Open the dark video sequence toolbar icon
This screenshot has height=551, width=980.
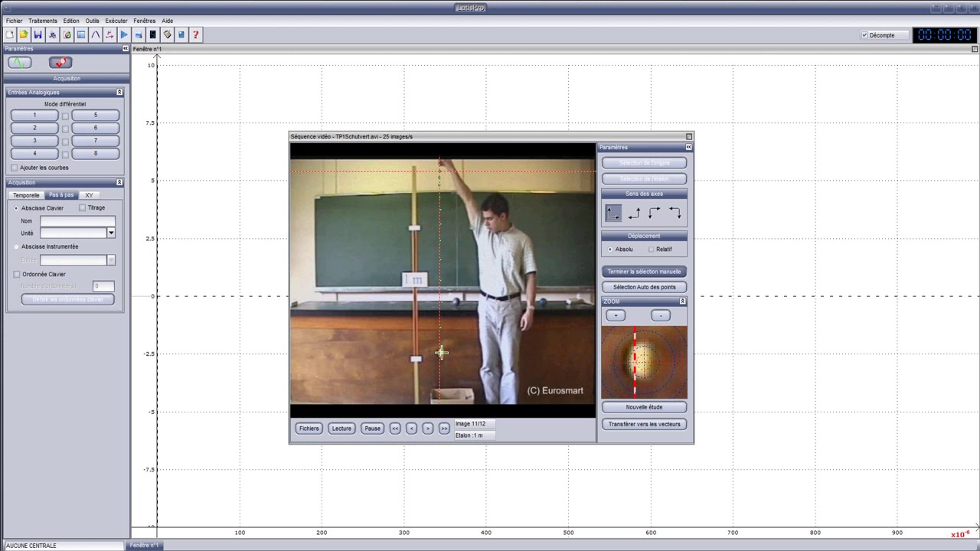click(x=152, y=34)
